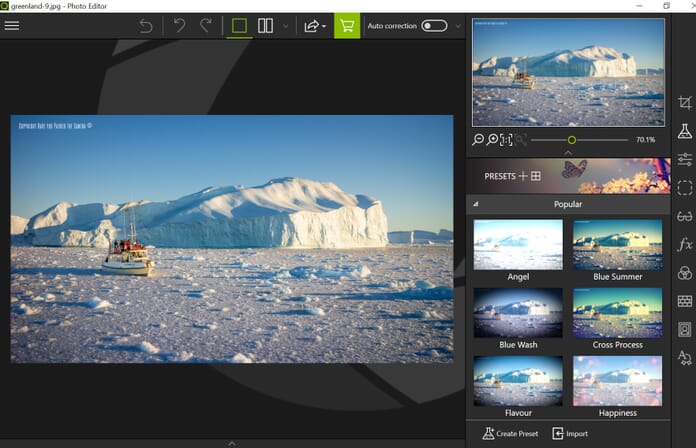The height and width of the screenshot is (448, 696).
Task: Adjust the zoom level slider
Action: pyautogui.click(x=579, y=140)
